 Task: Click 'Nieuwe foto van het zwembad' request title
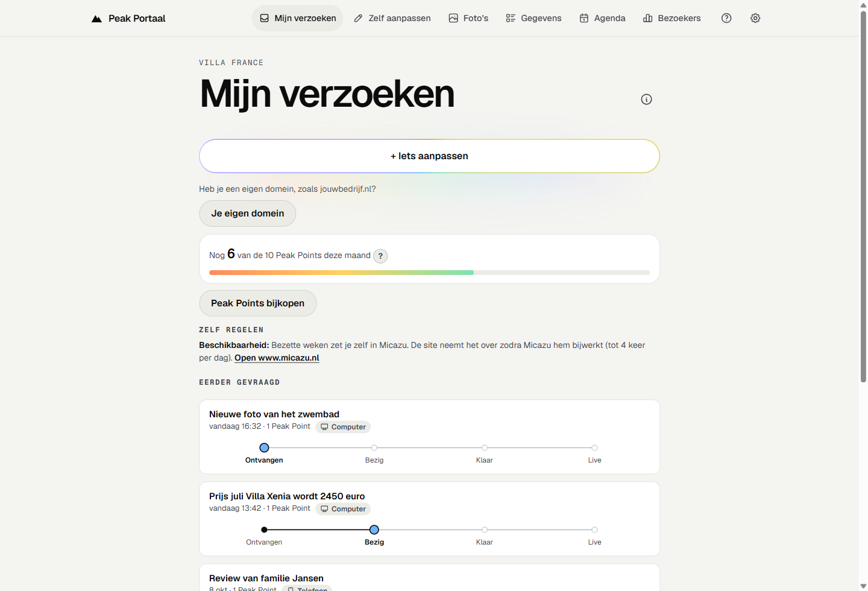click(x=274, y=414)
